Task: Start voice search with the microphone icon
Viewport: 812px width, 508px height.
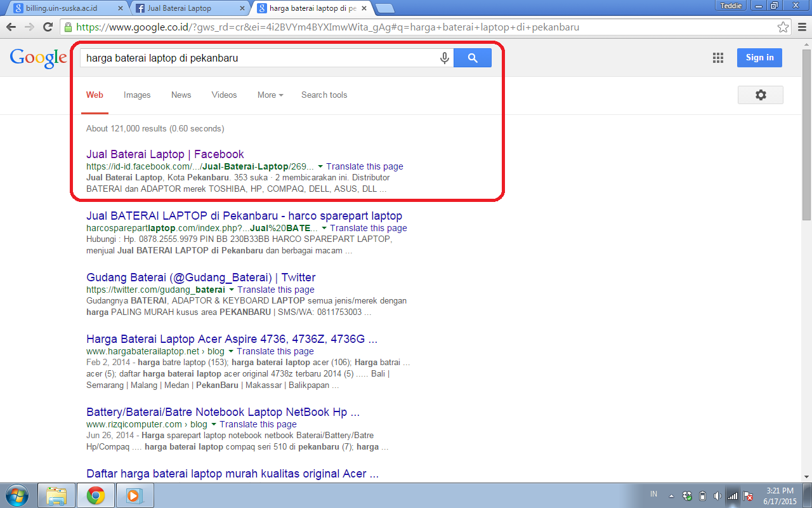Action: 445,58
